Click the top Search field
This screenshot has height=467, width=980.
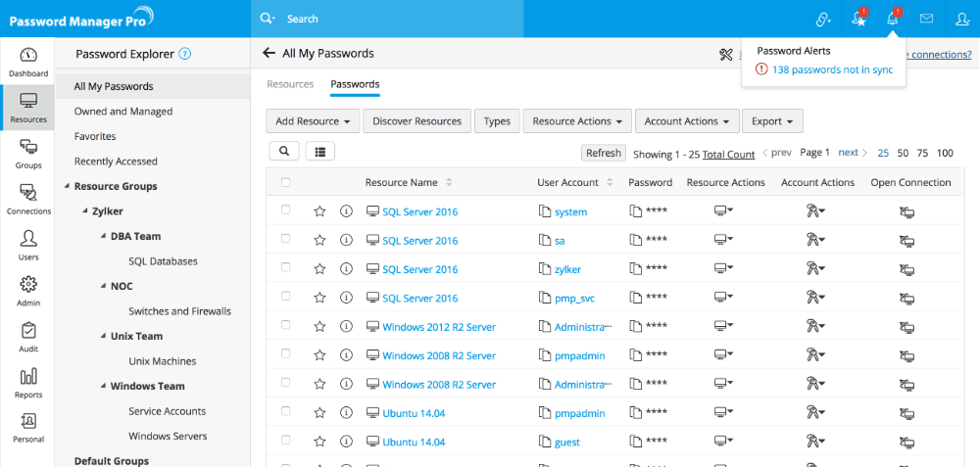(387, 19)
